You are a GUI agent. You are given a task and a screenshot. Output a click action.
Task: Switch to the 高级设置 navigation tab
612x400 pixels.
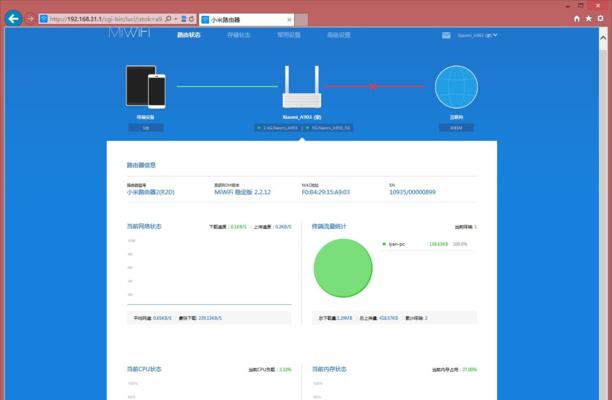click(x=338, y=35)
